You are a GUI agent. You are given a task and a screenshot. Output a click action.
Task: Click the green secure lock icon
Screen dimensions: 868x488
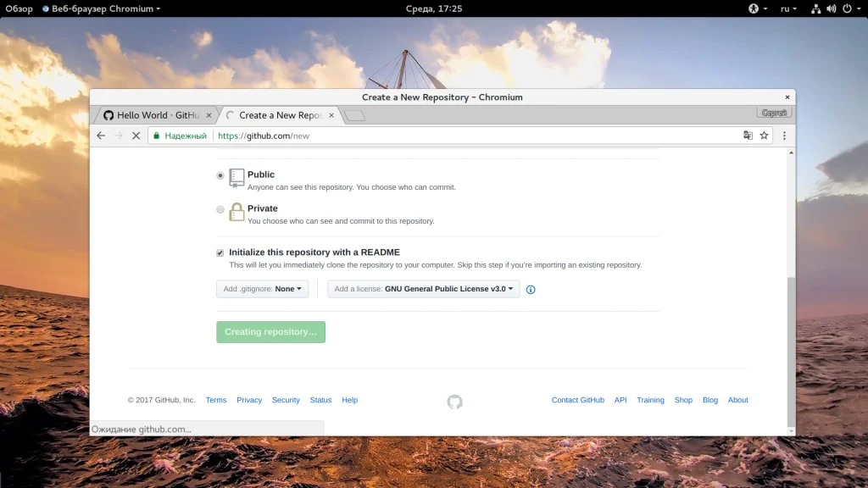pyautogui.click(x=157, y=136)
